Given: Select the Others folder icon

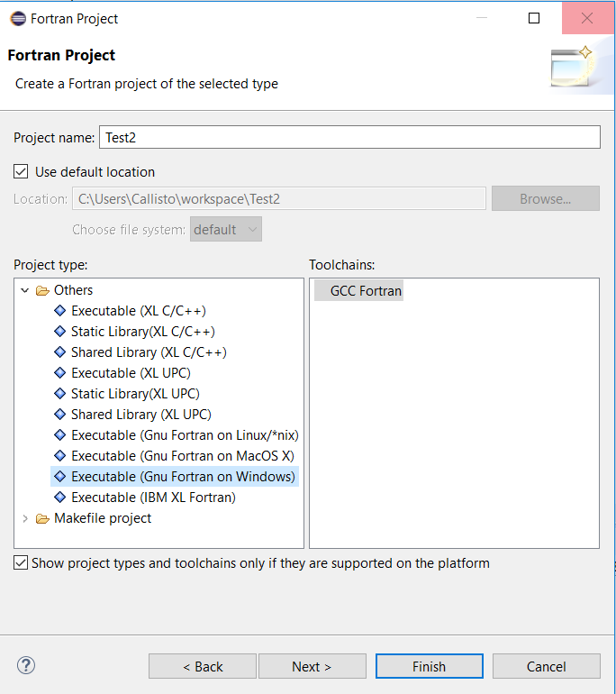Looking at the screenshot, I should (42, 291).
